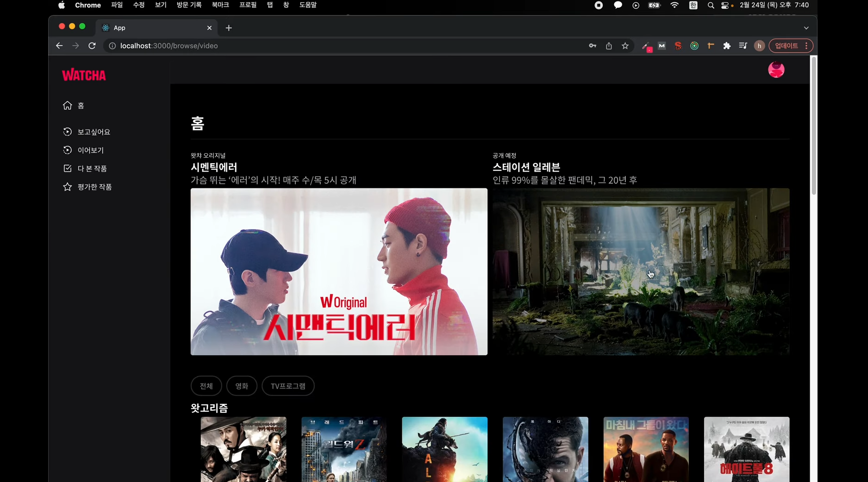Reload the page
The width and height of the screenshot is (868, 482).
(x=92, y=46)
